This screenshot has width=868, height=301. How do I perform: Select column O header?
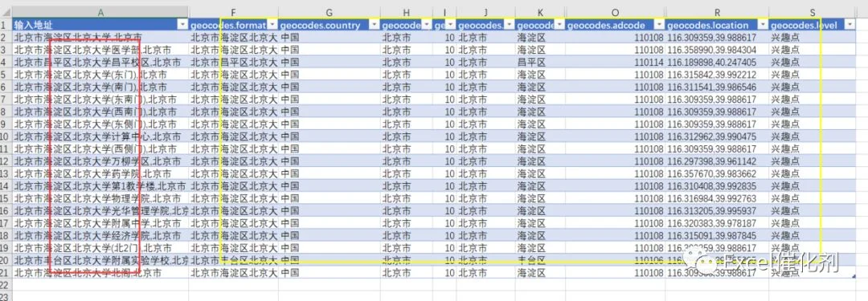(x=615, y=12)
